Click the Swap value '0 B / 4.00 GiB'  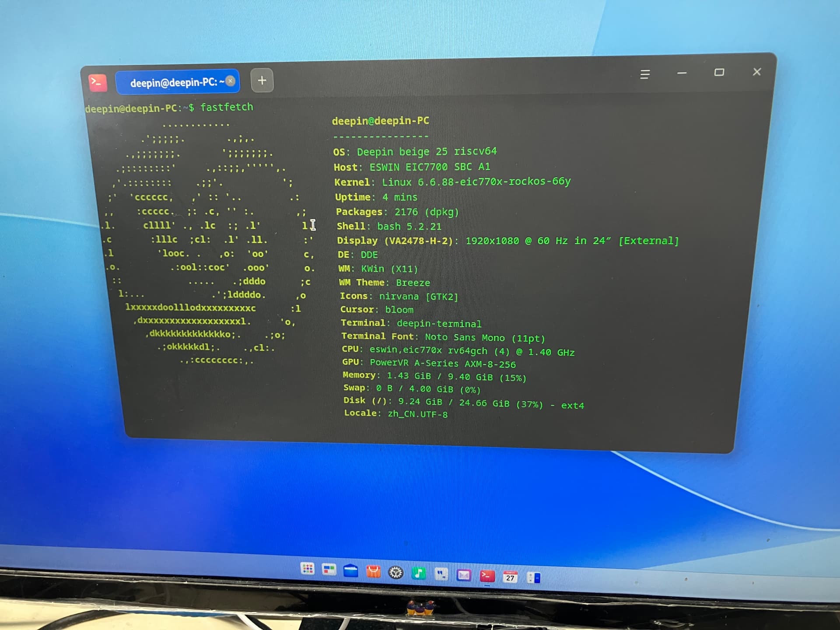pos(415,388)
